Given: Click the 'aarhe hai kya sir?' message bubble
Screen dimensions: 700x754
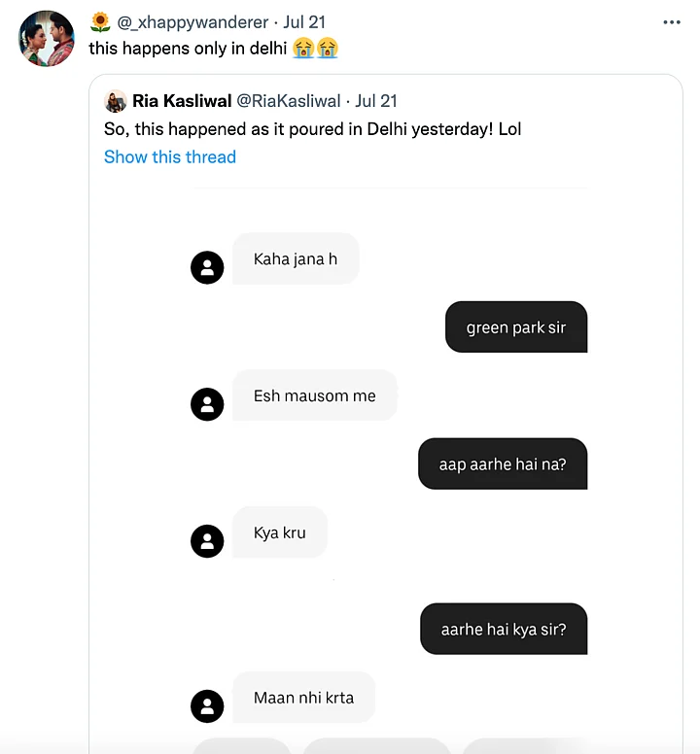Looking at the screenshot, I should pyautogui.click(x=503, y=629).
